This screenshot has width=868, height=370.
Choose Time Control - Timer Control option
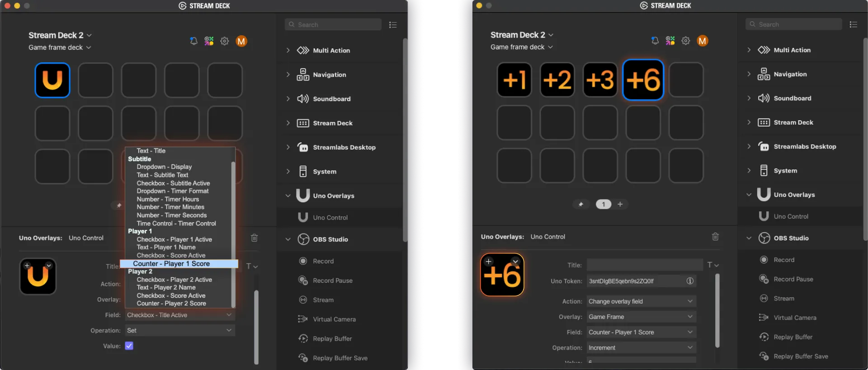176,223
